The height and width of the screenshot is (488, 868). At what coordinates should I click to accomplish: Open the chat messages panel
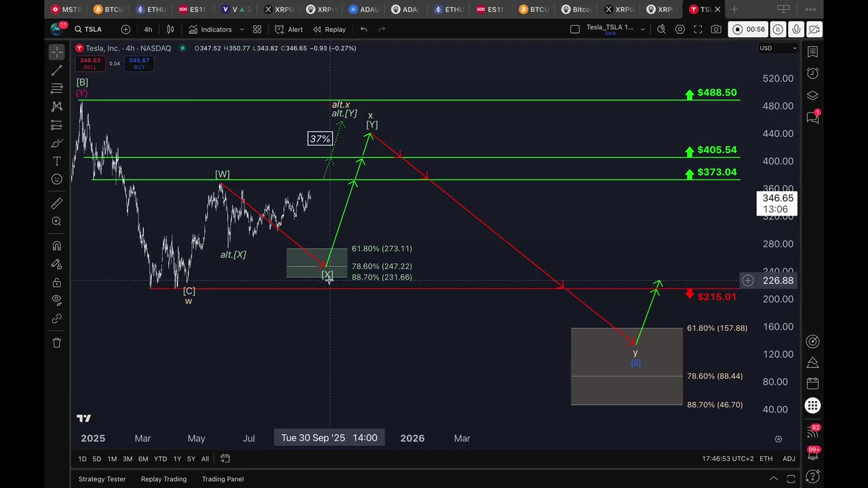(812, 117)
